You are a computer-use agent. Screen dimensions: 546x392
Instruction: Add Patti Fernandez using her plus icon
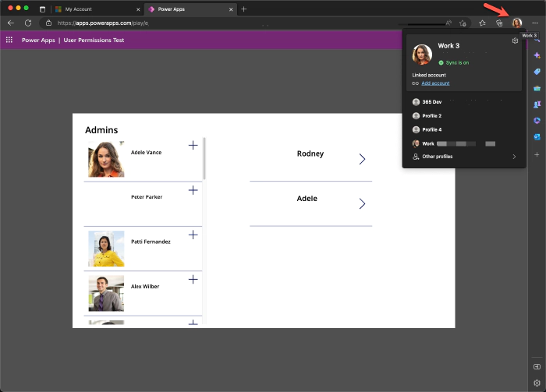193,235
